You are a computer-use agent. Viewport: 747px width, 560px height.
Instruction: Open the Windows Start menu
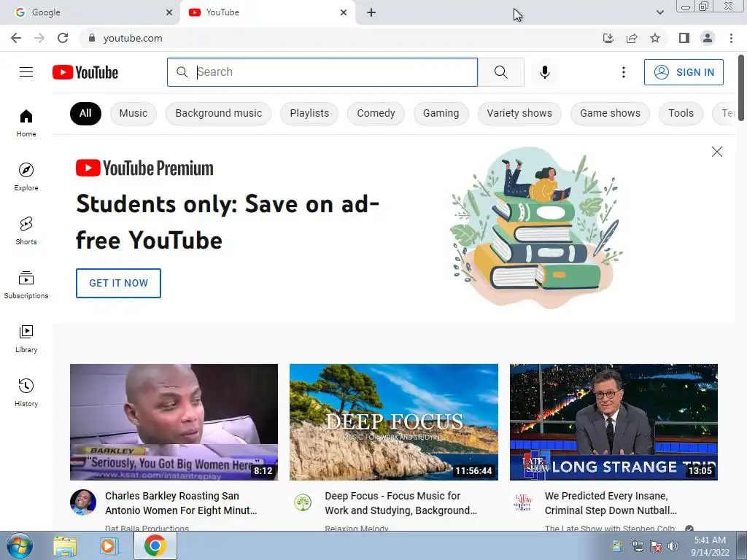20,545
